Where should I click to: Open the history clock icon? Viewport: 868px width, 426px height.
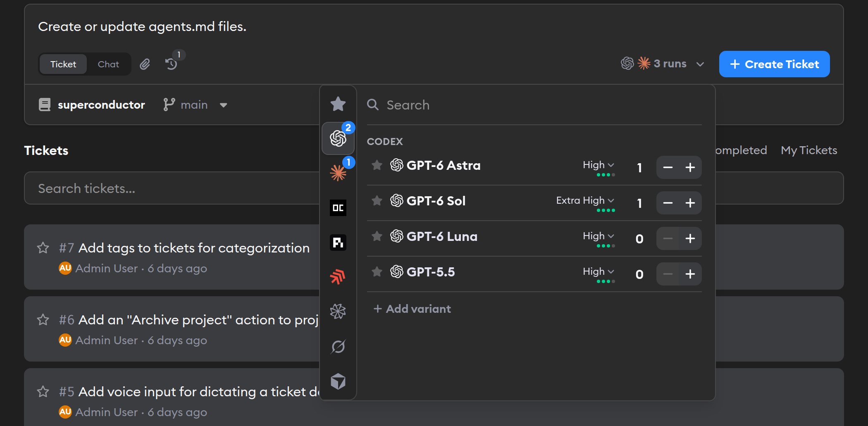click(x=171, y=64)
